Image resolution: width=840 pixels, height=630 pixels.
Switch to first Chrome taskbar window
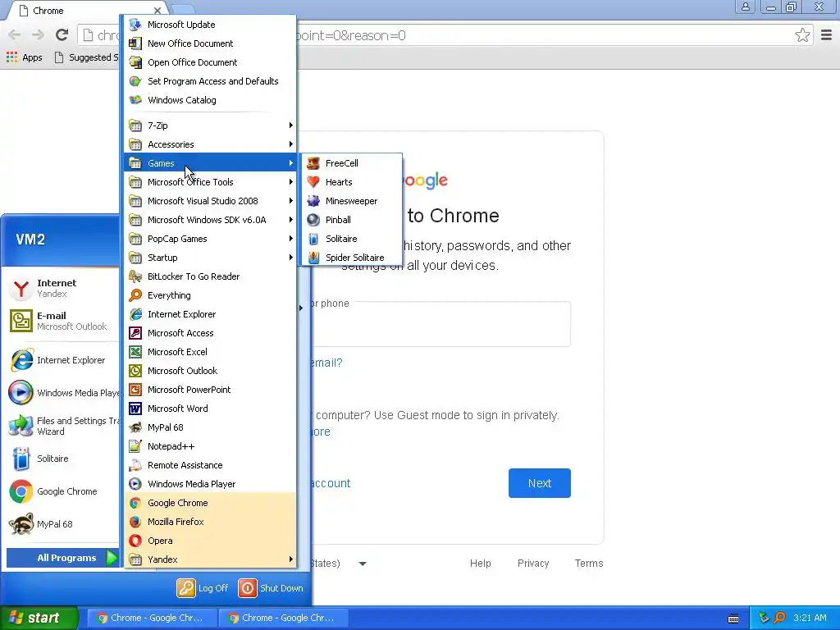coord(151,618)
